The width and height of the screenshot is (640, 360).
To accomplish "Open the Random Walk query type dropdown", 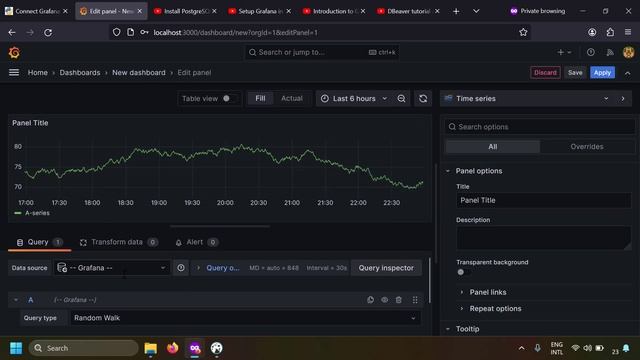I will (245, 318).
